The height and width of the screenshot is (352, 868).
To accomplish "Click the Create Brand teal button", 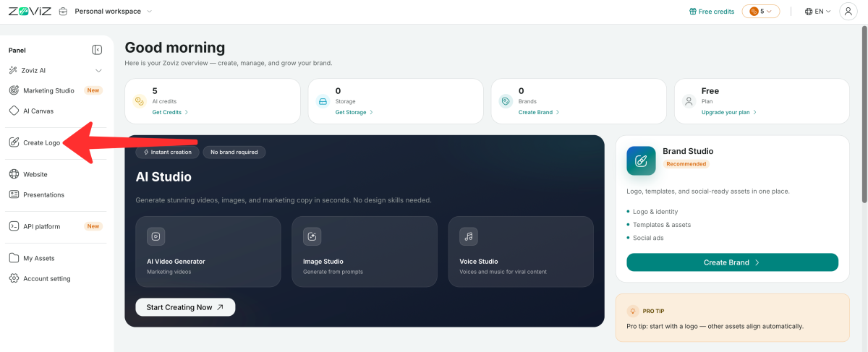I will [x=732, y=262].
